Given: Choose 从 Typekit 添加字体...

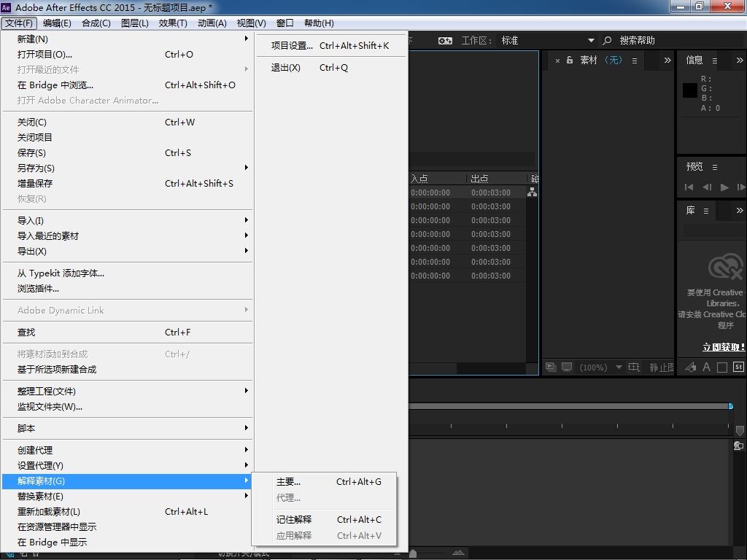Looking at the screenshot, I should (128, 273).
